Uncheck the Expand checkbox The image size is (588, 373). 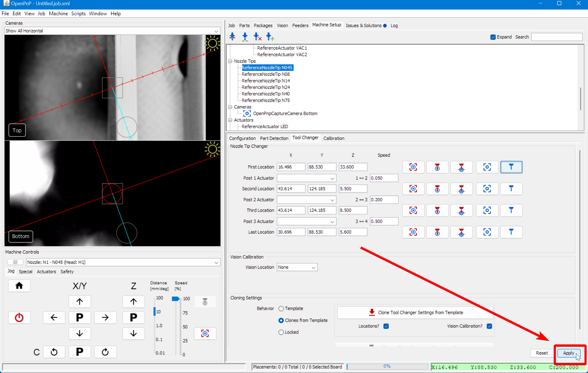493,37
